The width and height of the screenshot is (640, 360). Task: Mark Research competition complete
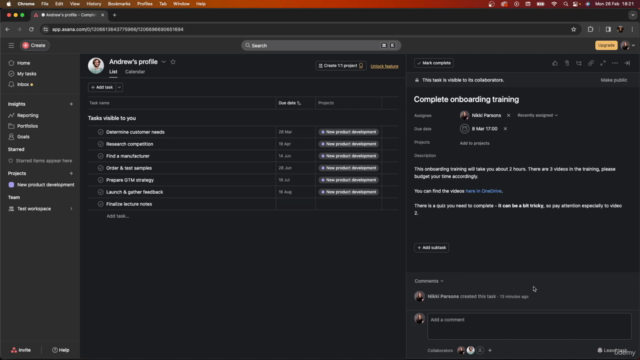tap(100, 144)
